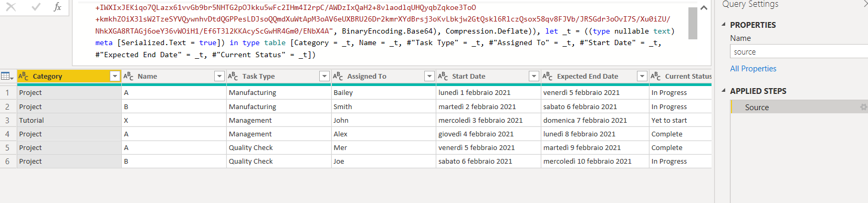Open the All Properties link
868x203 pixels.
pyautogui.click(x=753, y=69)
